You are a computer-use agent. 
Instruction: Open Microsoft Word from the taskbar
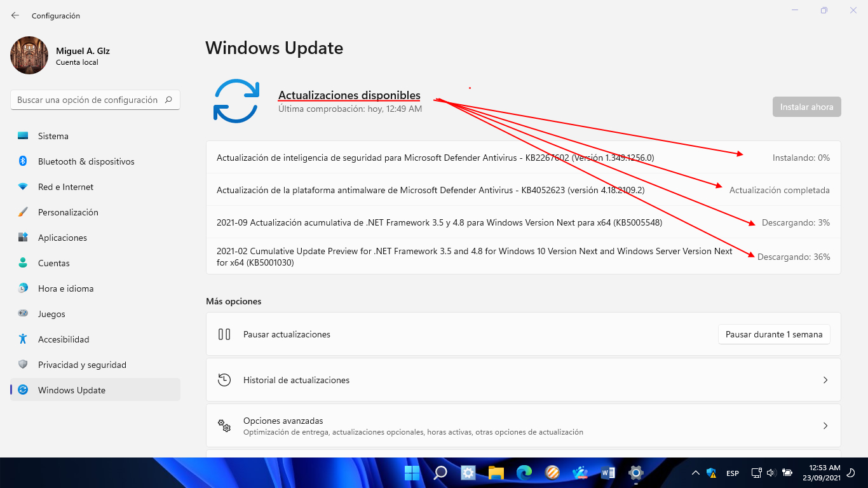click(608, 473)
